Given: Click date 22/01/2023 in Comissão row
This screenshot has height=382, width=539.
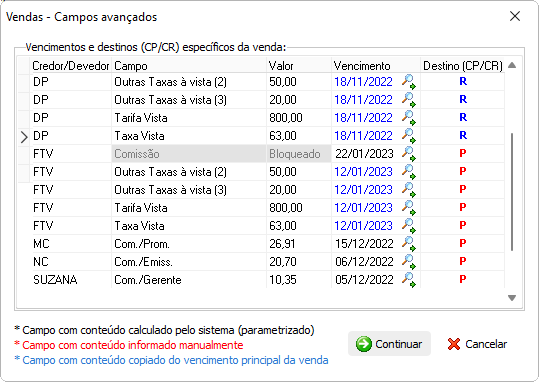Looking at the screenshot, I should point(364,154).
